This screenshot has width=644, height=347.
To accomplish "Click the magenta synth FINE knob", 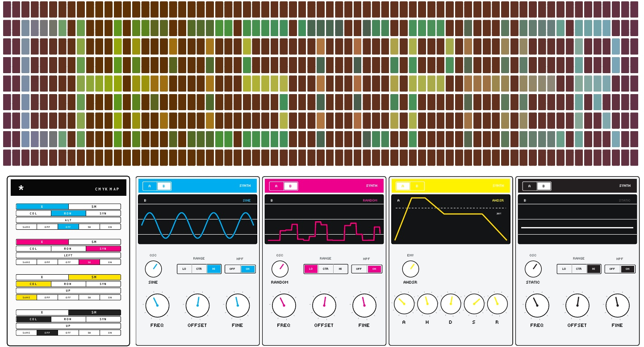I will 364,306.
